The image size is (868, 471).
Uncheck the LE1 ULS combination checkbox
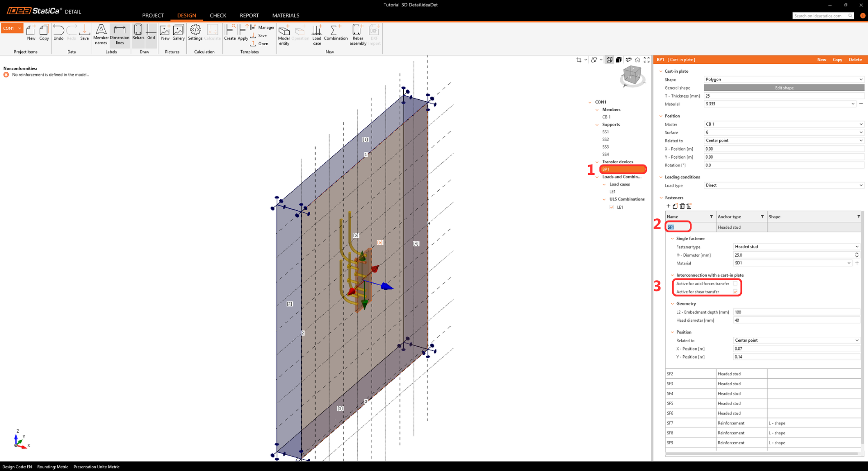pos(612,207)
